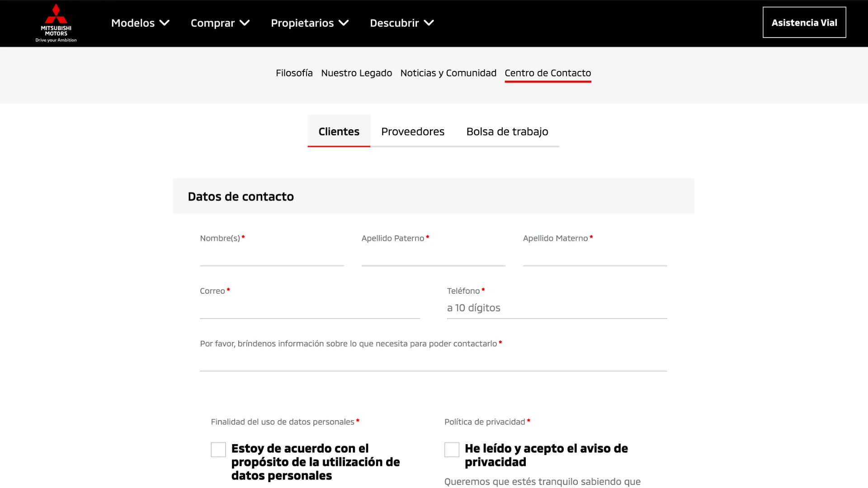The height and width of the screenshot is (488, 868).
Task: Switch to the Proveedores tab
Action: (412, 131)
